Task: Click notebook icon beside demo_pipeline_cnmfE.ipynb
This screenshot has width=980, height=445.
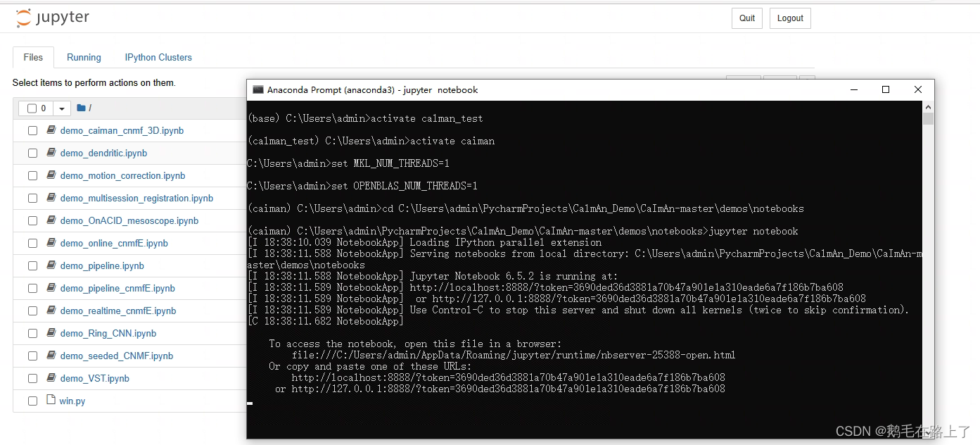Action: tap(51, 288)
